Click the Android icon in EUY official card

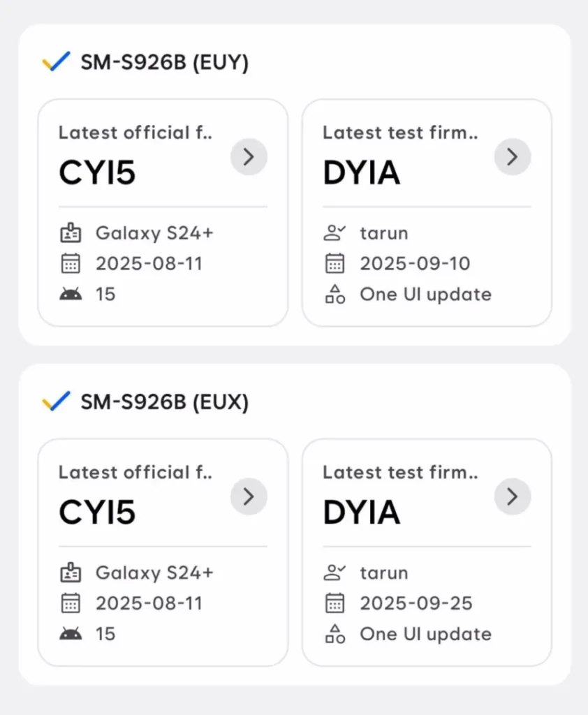[71, 294]
